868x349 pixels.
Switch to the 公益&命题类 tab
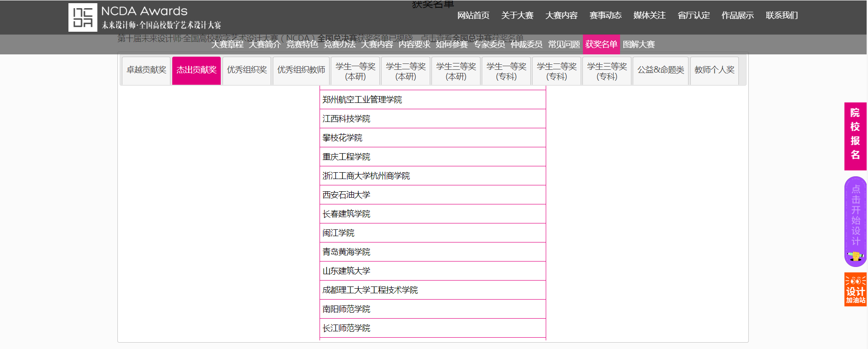(x=660, y=70)
